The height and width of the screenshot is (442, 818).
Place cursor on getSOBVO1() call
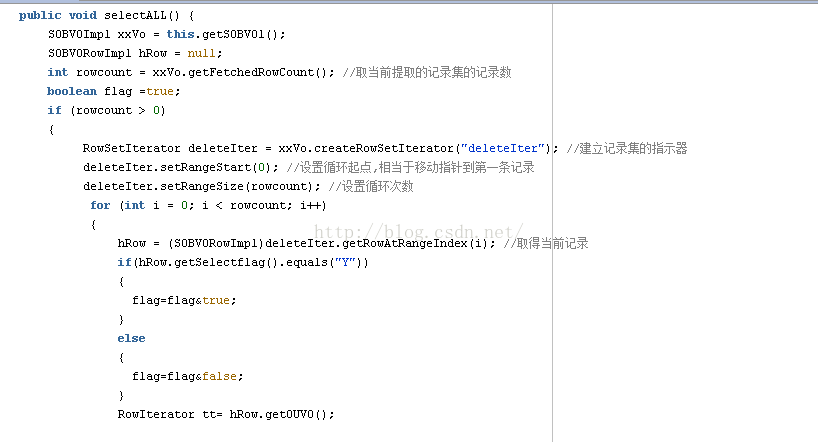tap(240, 34)
